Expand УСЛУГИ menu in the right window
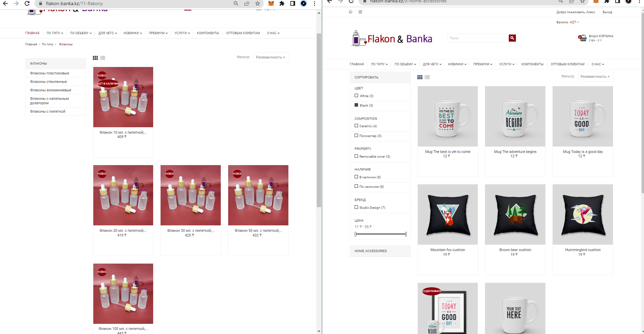644x334 pixels. click(x=507, y=64)
